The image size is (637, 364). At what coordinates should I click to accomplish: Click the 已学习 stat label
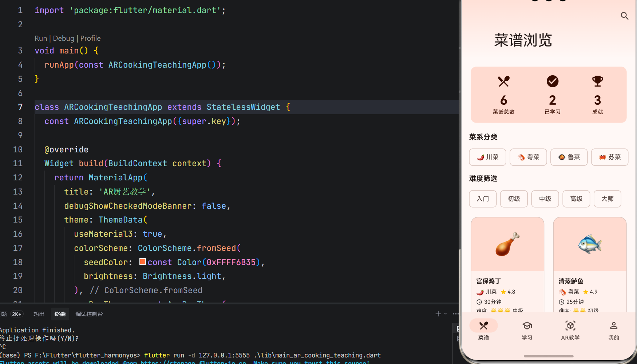pos(553,112)
